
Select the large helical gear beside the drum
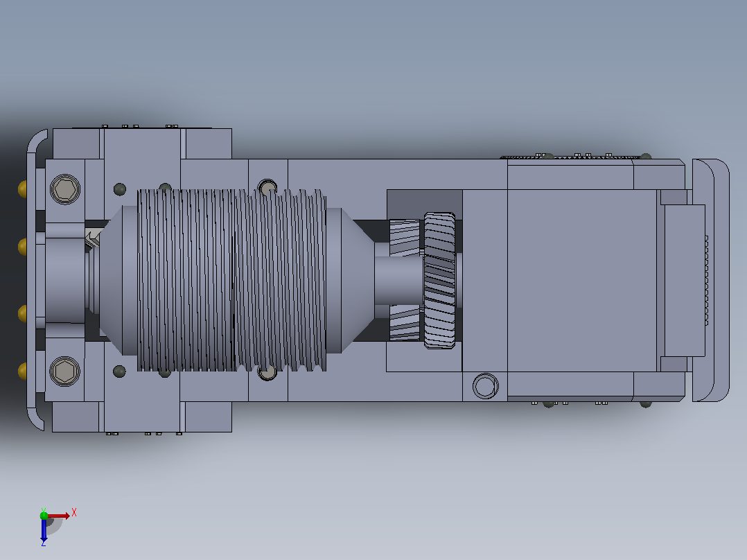pos(439,280)
